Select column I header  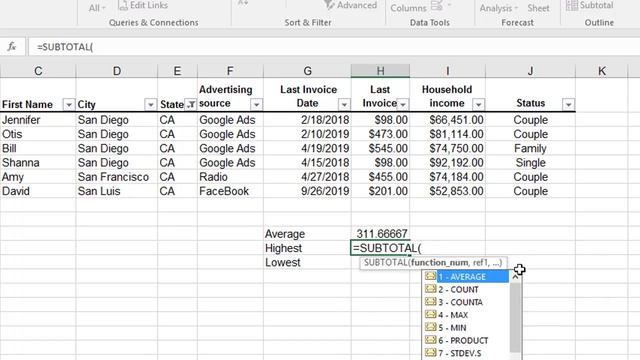coord(448,71)
